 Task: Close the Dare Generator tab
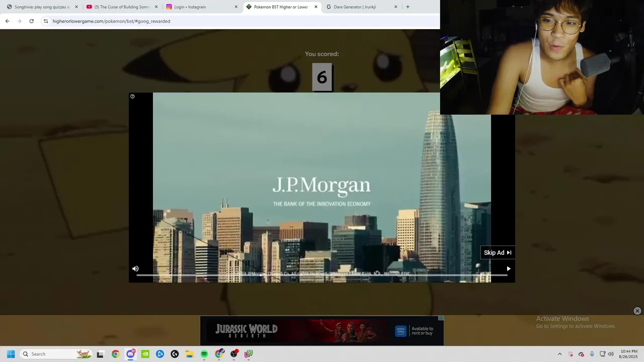(395, 7)
